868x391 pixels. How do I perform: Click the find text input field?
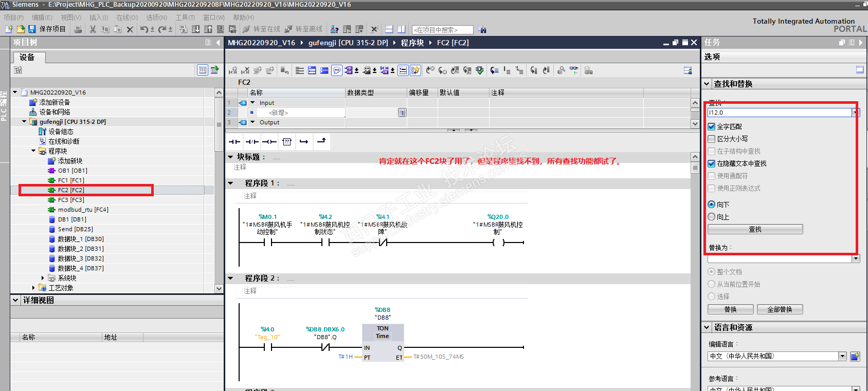click(780, 113)
